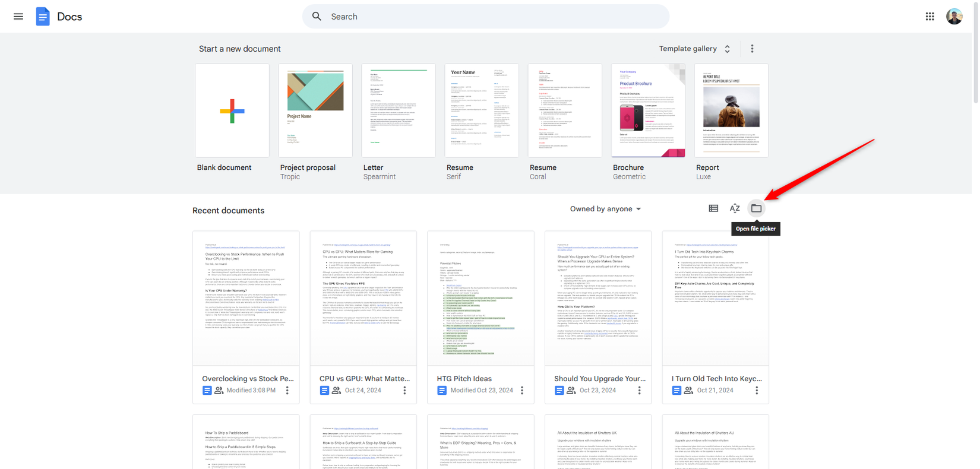Image resolution: width=980 pixels, height=469 pixels.
Task: Click the search magnifier icon
Action: point(317,17)
